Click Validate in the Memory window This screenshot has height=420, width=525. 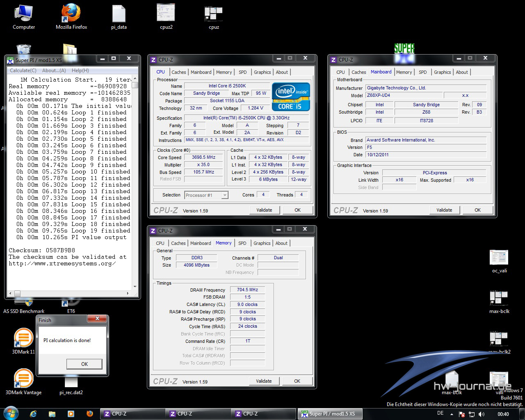coord(264,381)
